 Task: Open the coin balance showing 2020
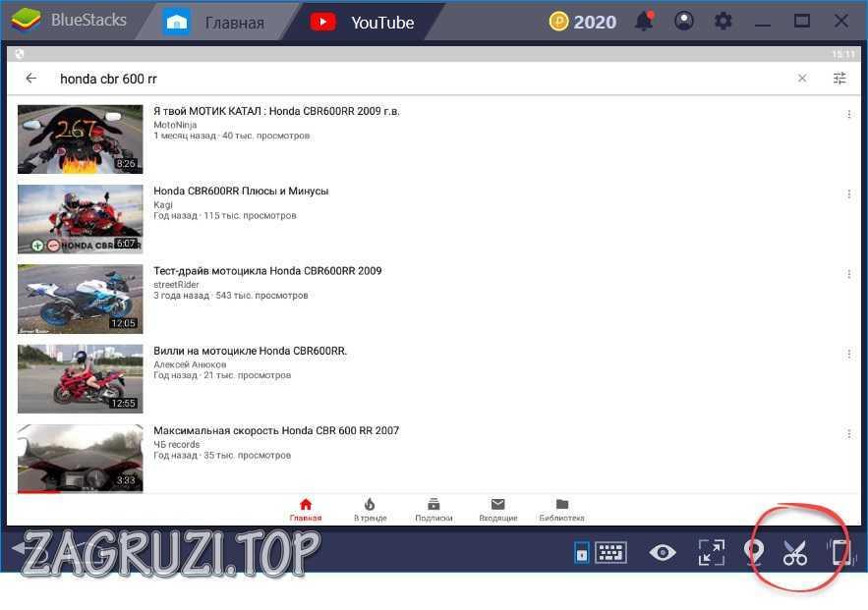coord(582,23)
